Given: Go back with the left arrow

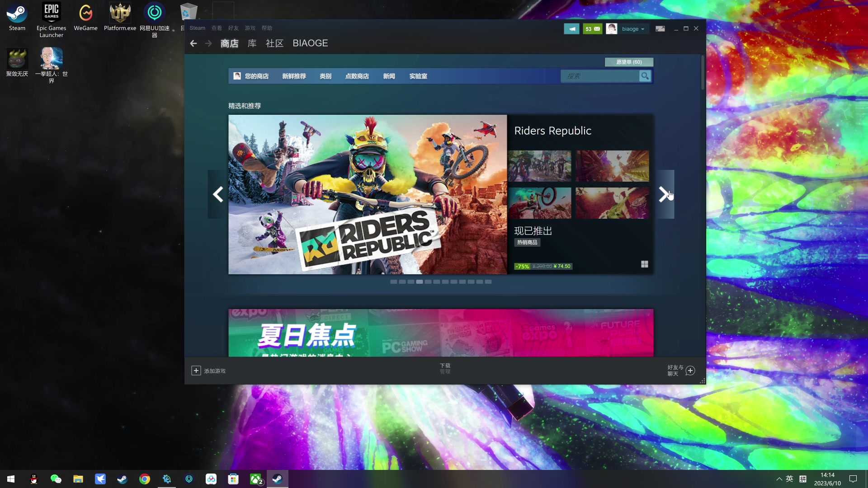Looking at the screenshot, I should tap(193, 43).
